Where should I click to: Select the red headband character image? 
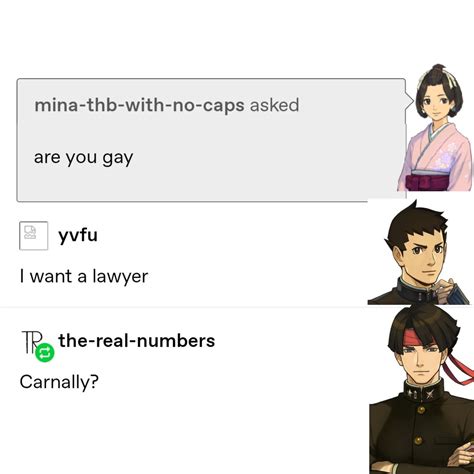422,389
